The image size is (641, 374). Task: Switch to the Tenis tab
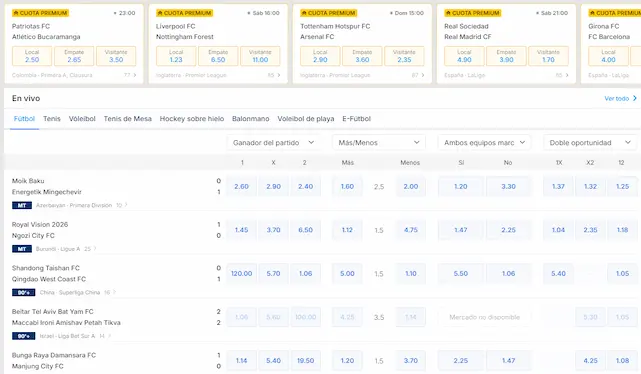52,119
